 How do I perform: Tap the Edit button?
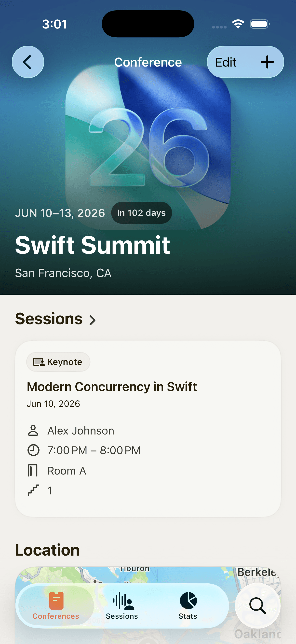click(x=226, y=62)
